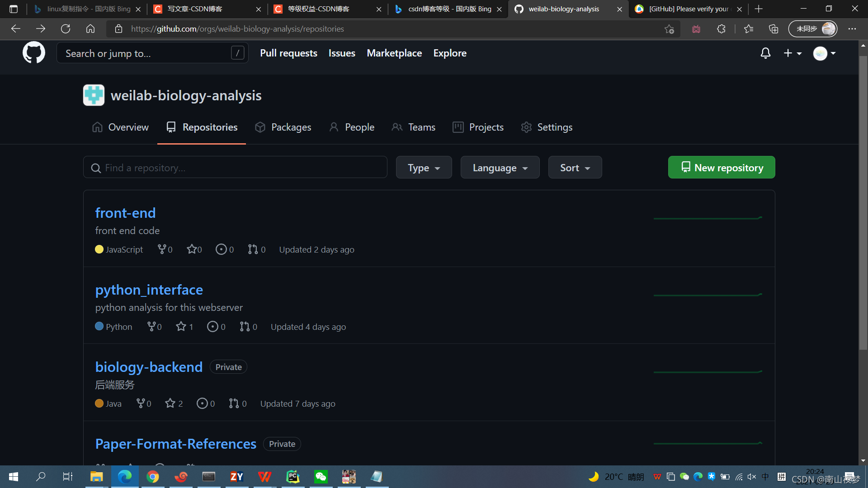Open the biology-backend repository link
The width and height of the screenshot is (868, 488).
(x=149, y=367)
